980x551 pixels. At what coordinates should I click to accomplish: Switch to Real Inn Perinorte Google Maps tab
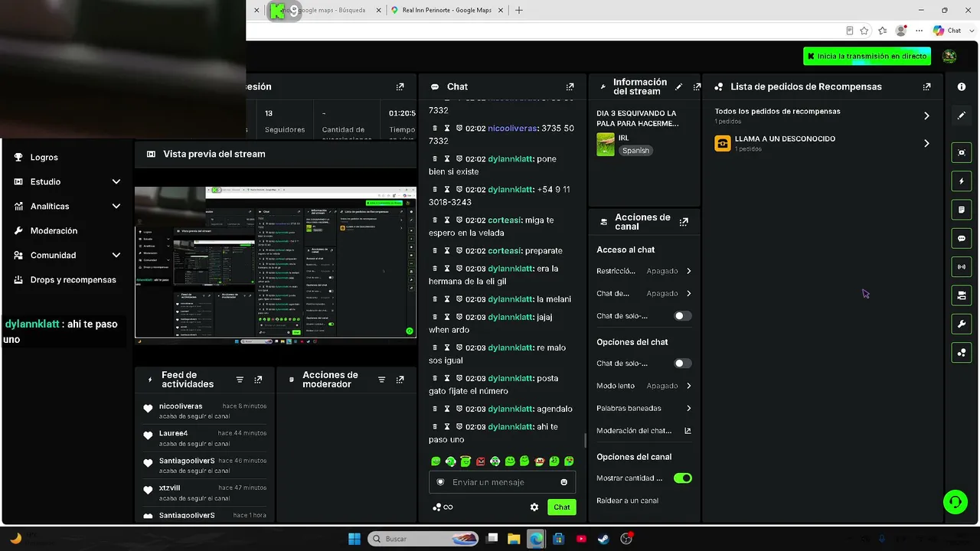446,11
